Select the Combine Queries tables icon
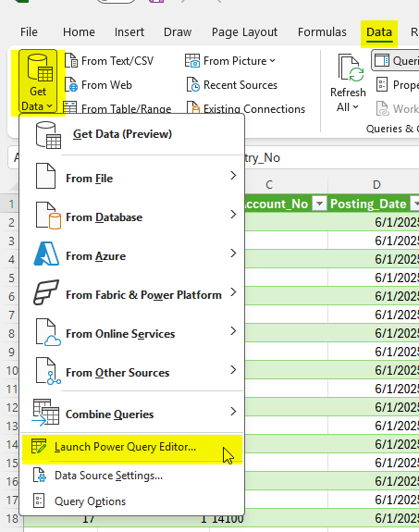Image resolution: width=419 pixels, height=532 pixels. tap(46, 413)
